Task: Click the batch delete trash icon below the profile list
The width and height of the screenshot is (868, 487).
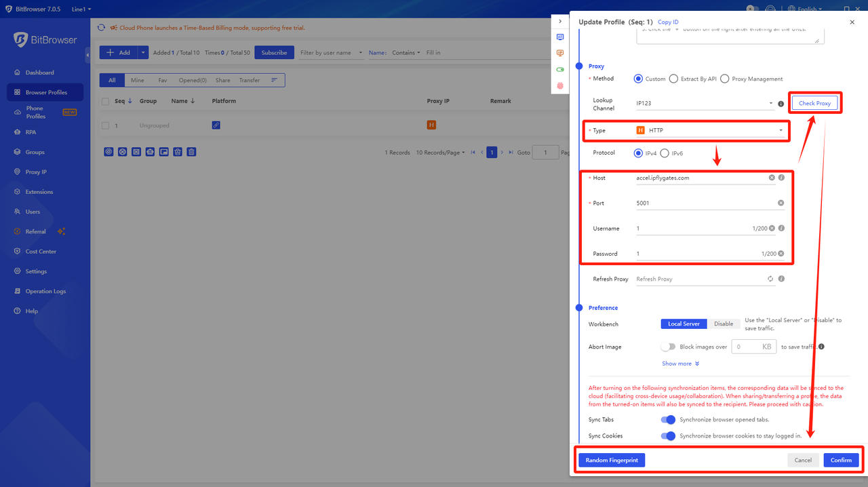Action: [x=191, y=151]
